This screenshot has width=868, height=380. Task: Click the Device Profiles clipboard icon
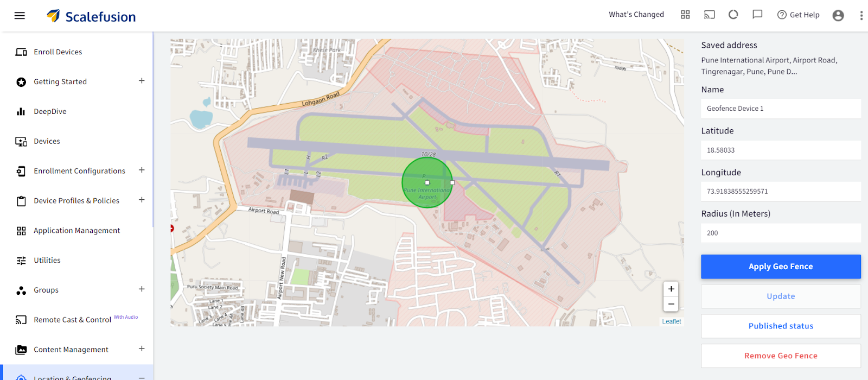tap(21, 201)
